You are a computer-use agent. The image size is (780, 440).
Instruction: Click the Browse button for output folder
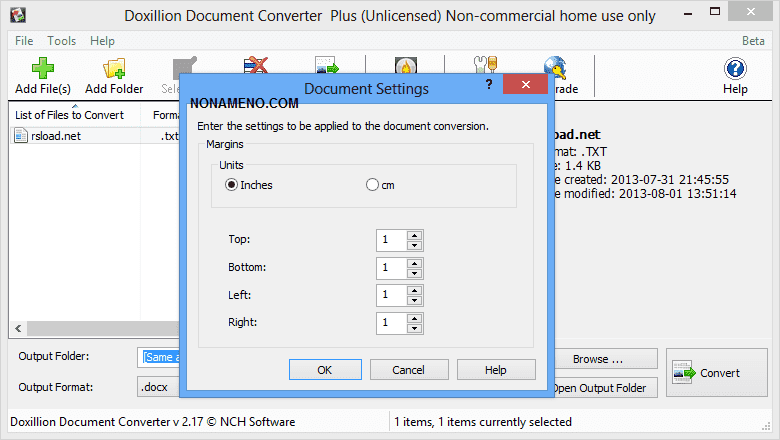pos(598,359)
